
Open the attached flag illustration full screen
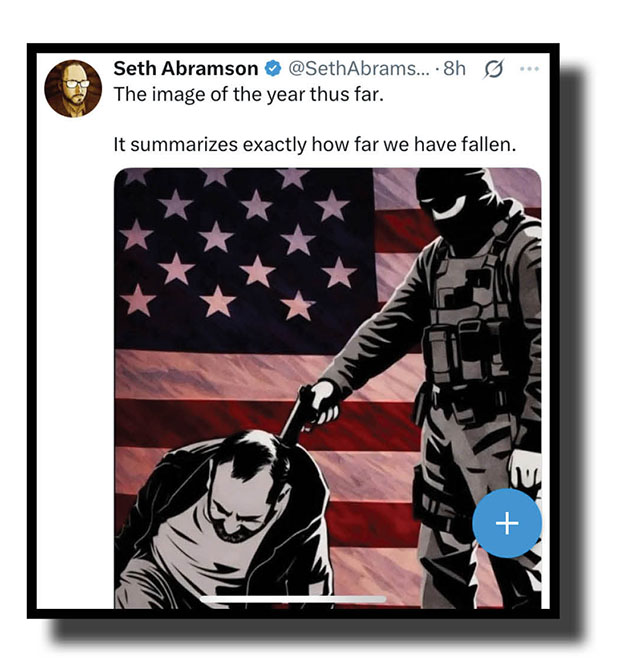[x=328, y=388]
